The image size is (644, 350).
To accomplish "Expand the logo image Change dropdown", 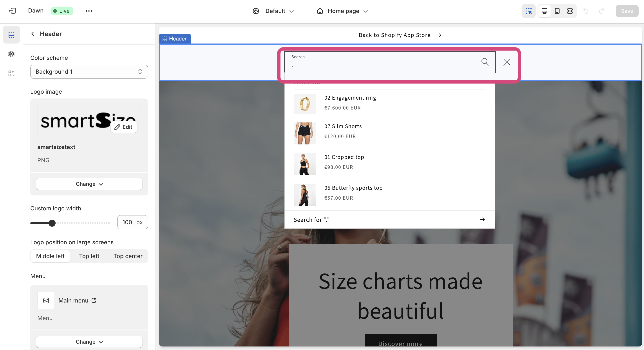I will tap(89, 184).
